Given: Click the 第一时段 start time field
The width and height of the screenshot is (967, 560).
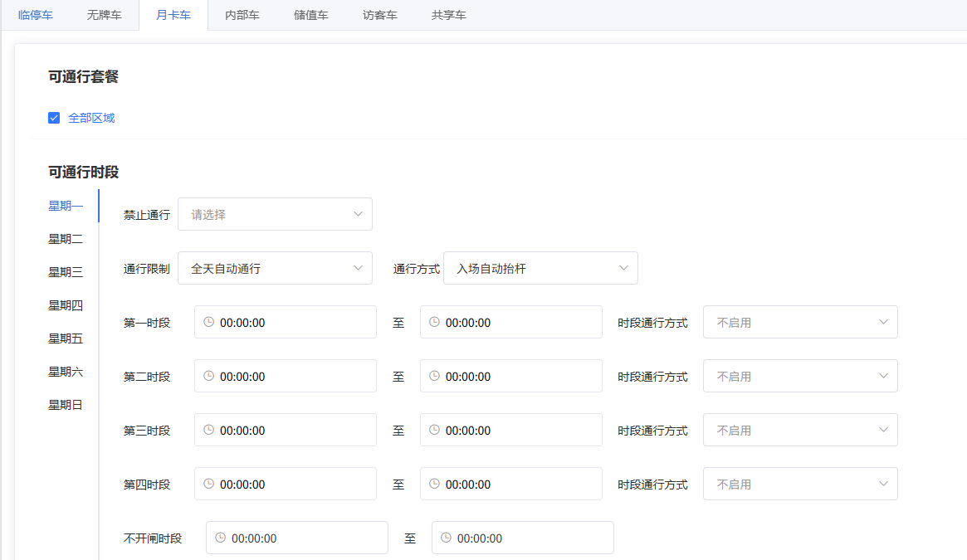Looking at the screenshot, I should [285, 322].
